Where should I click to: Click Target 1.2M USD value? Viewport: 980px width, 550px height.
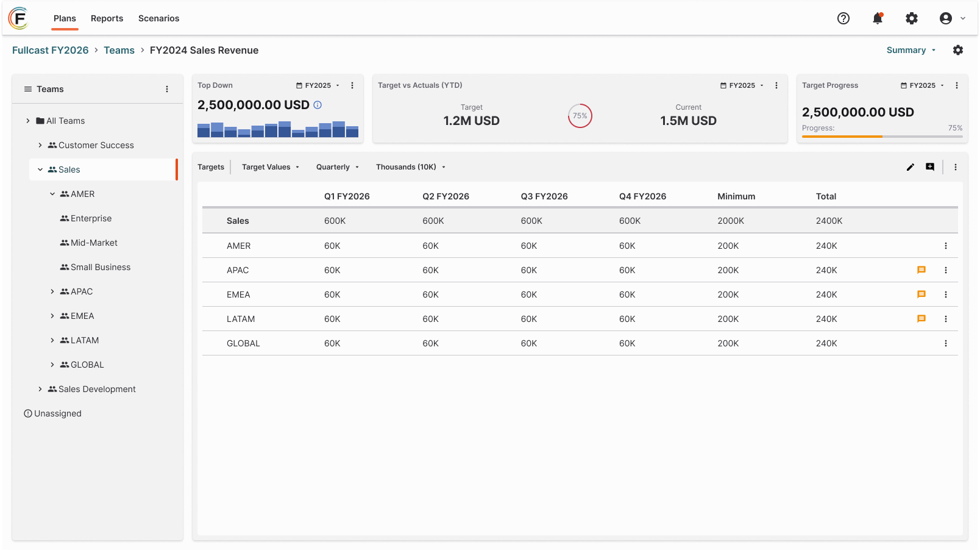click(x=471, y=121)
